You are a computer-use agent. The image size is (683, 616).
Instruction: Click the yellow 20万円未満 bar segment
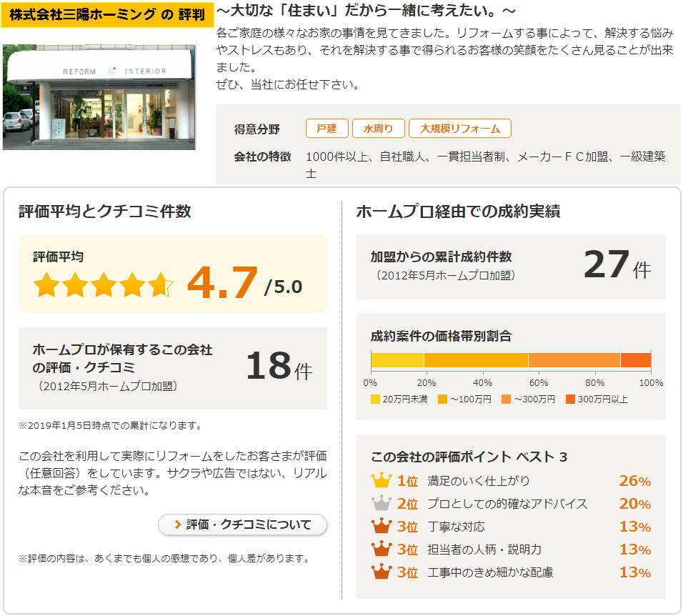397,360
